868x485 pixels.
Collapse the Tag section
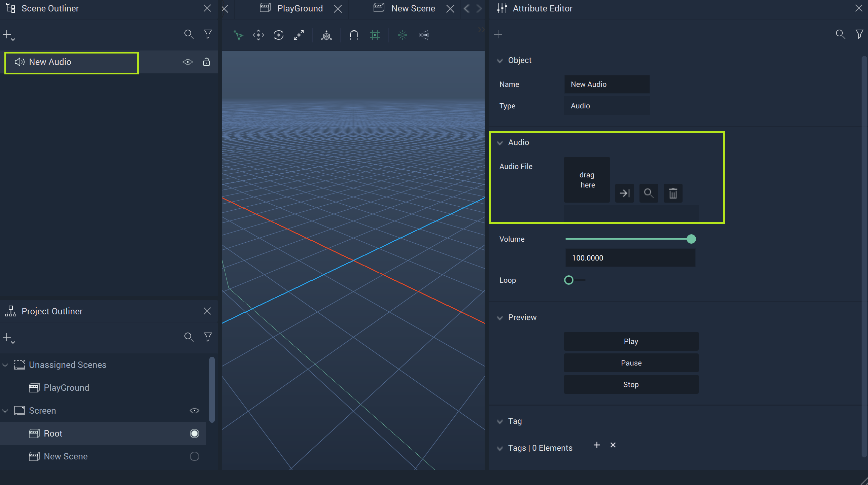coord(500,422)
